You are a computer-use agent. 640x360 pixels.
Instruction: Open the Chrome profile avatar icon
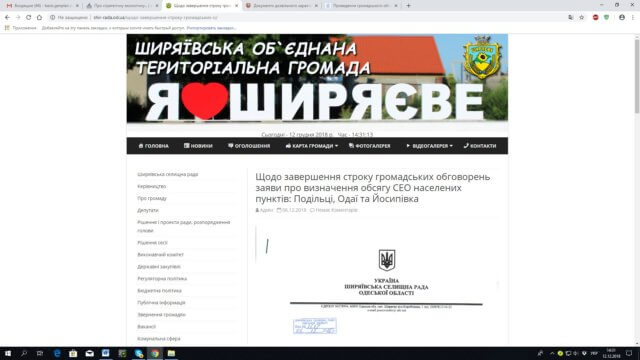[x=622, y=18]
